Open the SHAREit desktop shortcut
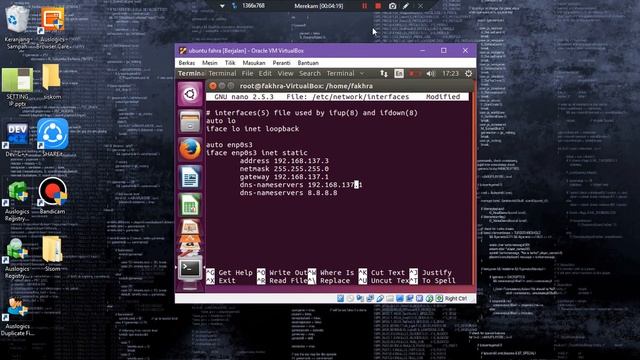This screenshot has width=640, height=360. click(53, 138)
